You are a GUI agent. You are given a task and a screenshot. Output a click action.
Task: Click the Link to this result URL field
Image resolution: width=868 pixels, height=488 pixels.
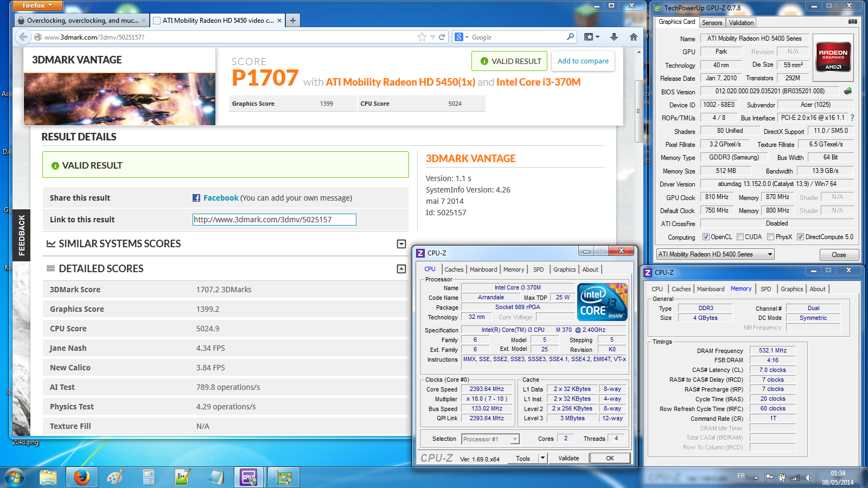[275, 220]
